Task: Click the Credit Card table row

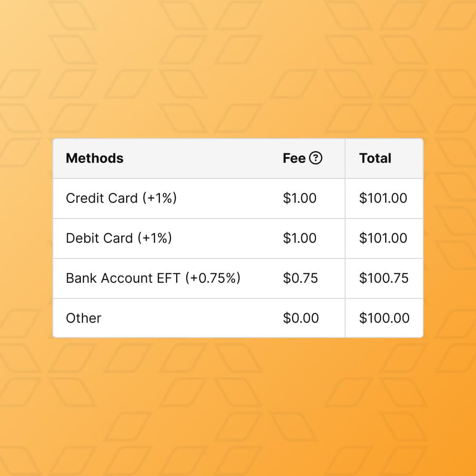Action: pyautogui.click(x=238, y=198)
